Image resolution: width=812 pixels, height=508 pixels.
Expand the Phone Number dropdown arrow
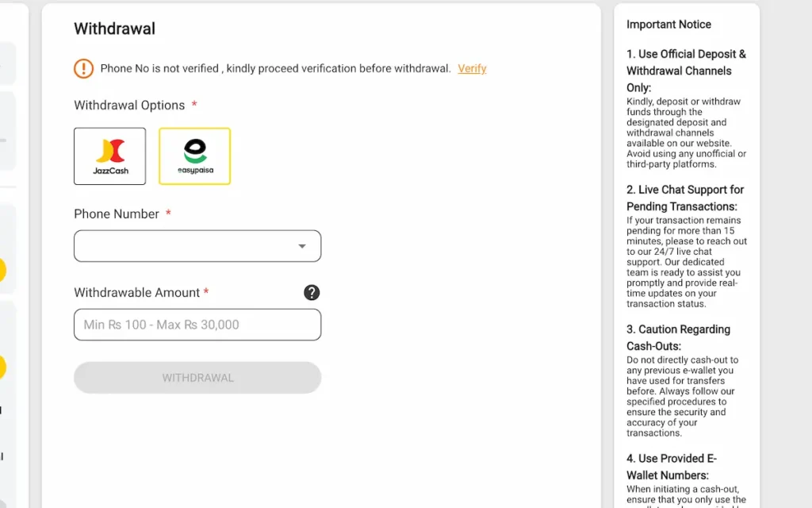click(302, 246)
